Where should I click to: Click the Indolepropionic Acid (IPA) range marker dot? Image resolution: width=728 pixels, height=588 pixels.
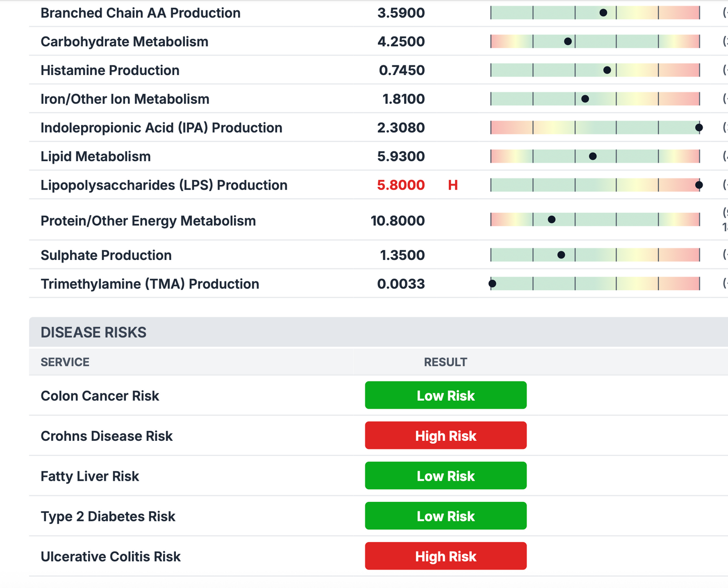(699, 128)
